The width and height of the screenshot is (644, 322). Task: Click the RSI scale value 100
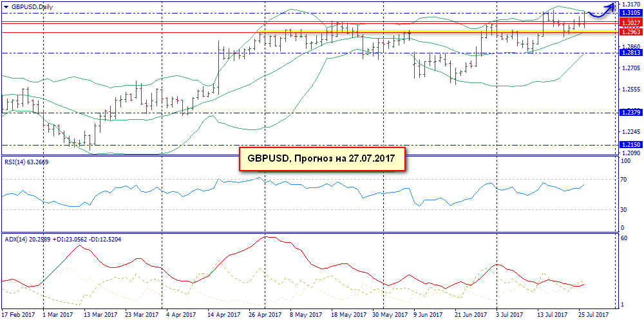click(625, 162)
